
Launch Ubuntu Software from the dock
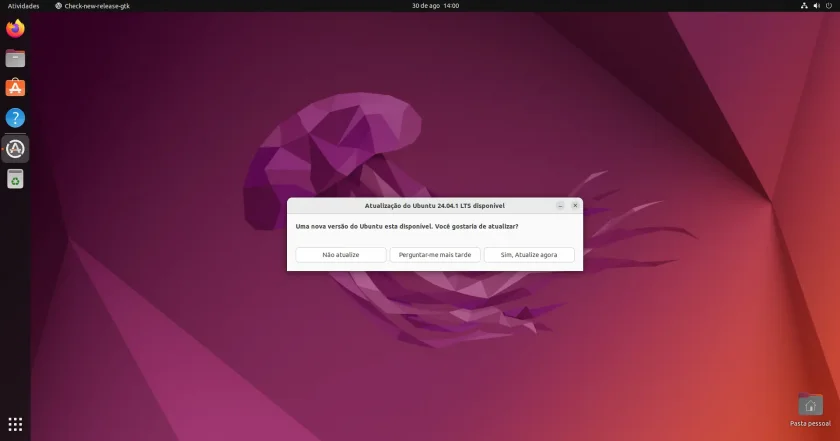[15, 88]
